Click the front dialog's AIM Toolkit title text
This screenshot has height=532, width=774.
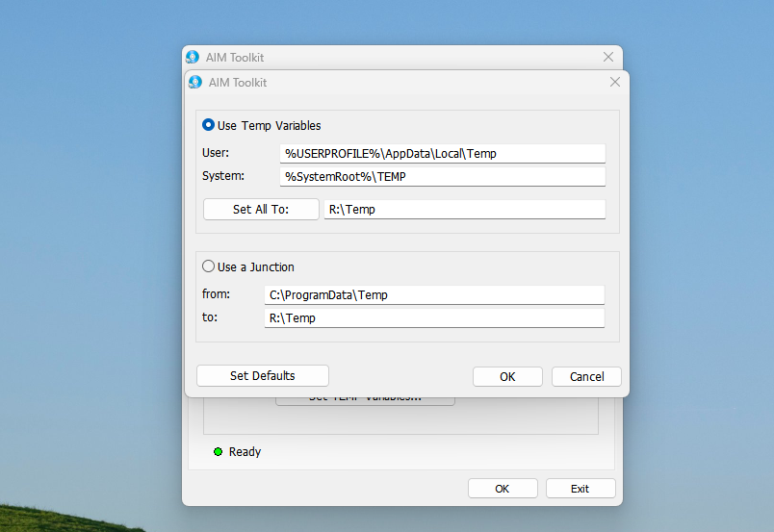pyautogui.click(x=238, y=83)
